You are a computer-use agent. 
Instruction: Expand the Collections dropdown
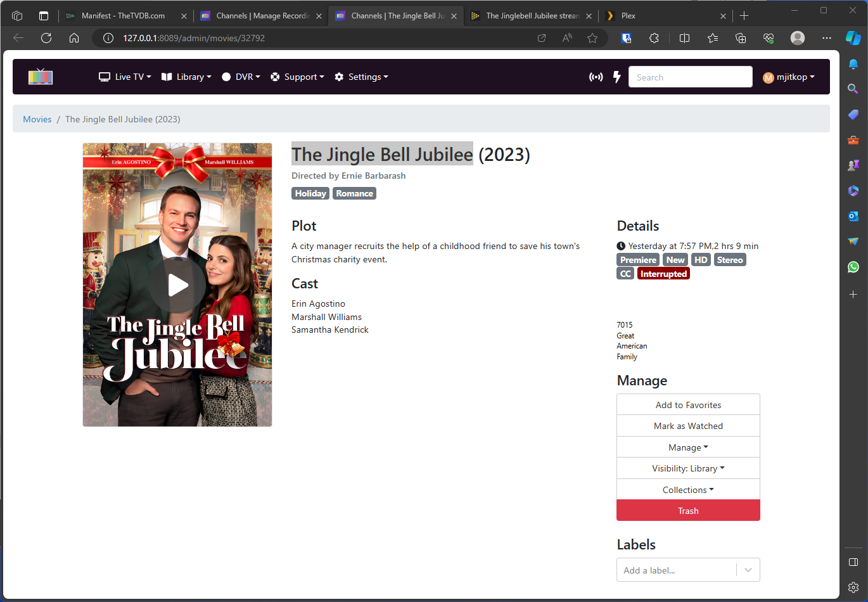pos(688,490)
